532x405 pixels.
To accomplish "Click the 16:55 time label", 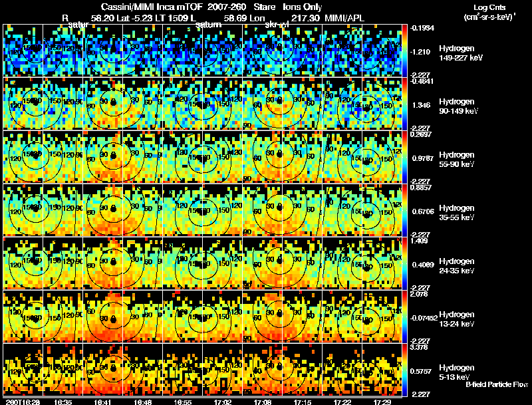I will [182, 402].
